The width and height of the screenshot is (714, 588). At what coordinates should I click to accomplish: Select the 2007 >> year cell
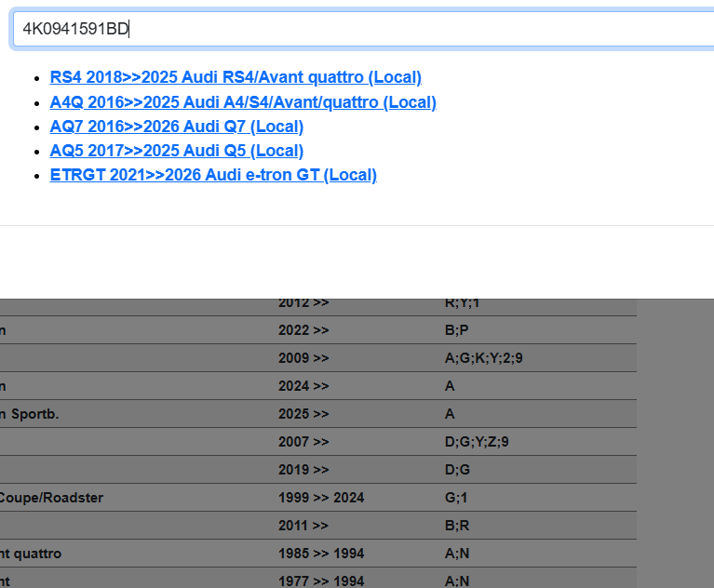(x=303, y=442)
